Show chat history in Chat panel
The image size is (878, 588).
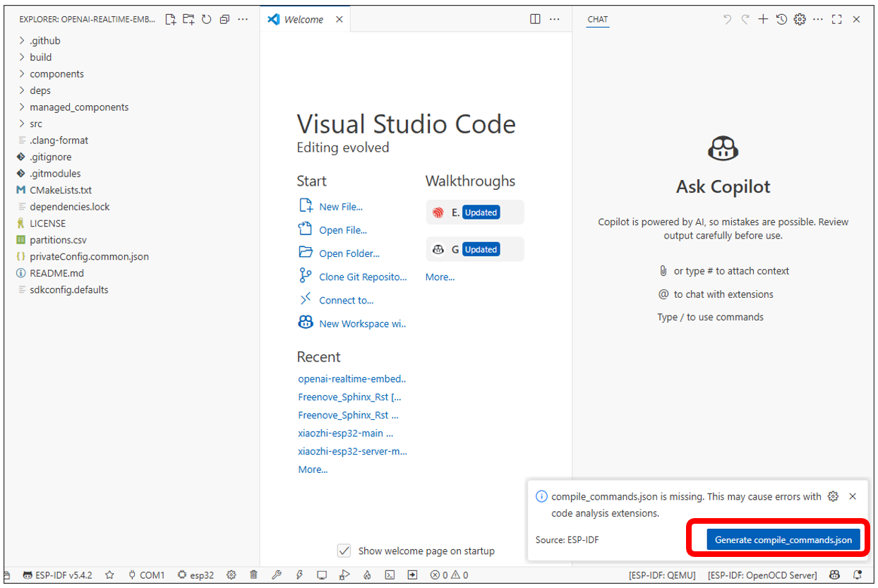pyautogui.click(x=781, y=19)
